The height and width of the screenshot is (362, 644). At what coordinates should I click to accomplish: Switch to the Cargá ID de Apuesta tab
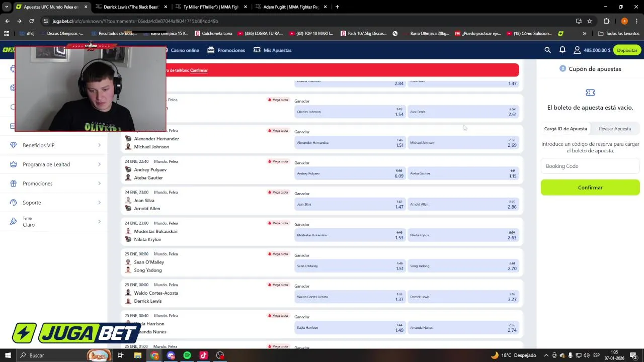tap(566, 129)
